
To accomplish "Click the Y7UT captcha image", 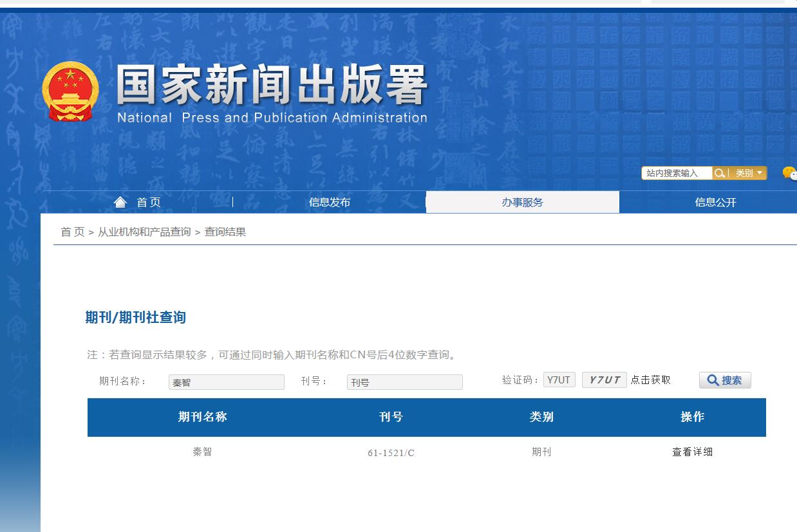I will click(x=604, y=380).
